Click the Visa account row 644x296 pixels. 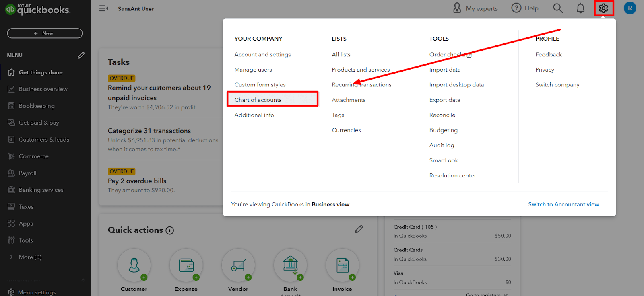click(452, 277)
